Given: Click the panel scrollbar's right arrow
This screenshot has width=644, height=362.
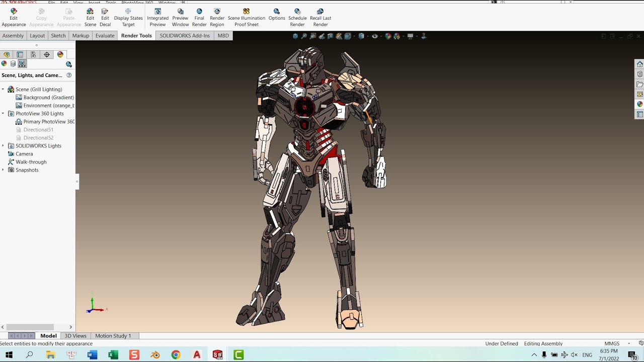Looking at the screenshot, I should pos(70,327).
